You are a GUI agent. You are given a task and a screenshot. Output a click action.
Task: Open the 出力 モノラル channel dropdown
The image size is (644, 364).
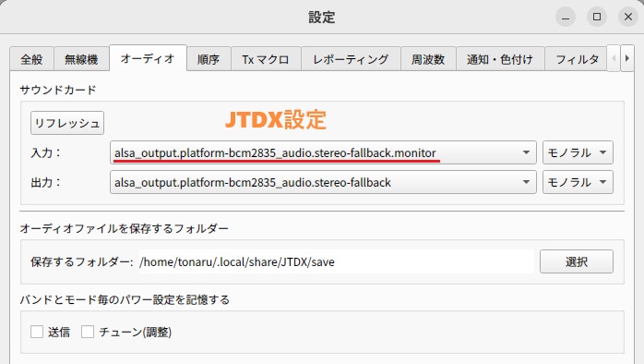pyautogui.click(x=578, y=182)
